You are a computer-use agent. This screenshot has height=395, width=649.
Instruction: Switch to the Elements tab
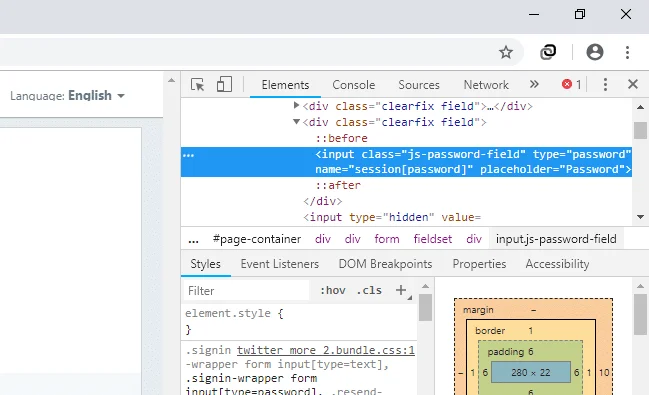click(x=285, y=85)
